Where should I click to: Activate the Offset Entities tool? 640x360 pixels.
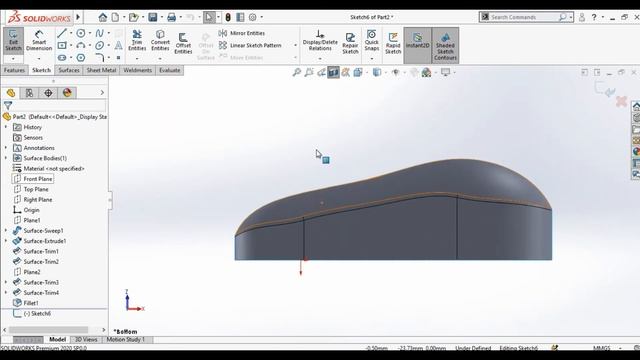click(183, 43)
